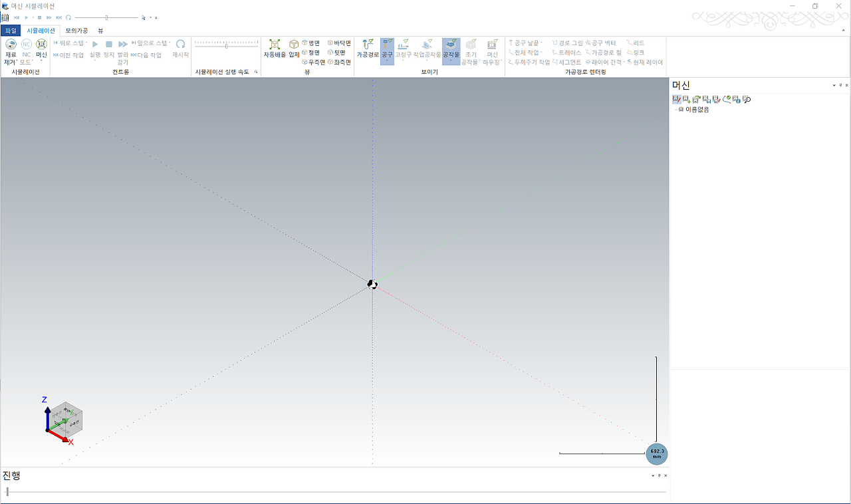The image size is (851, 504).
Task: Click machine panel add machine icon
Action: point(687,100)
